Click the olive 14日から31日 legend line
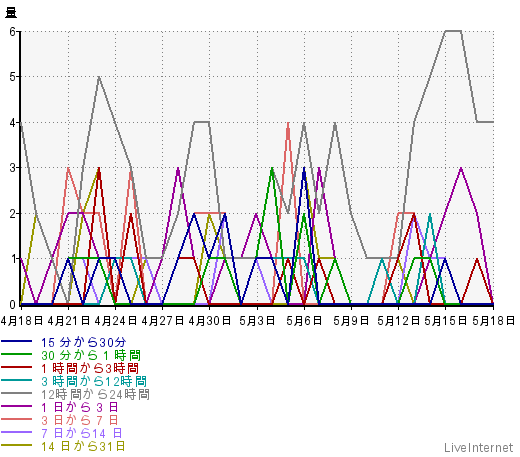 (x=16, y=445)
